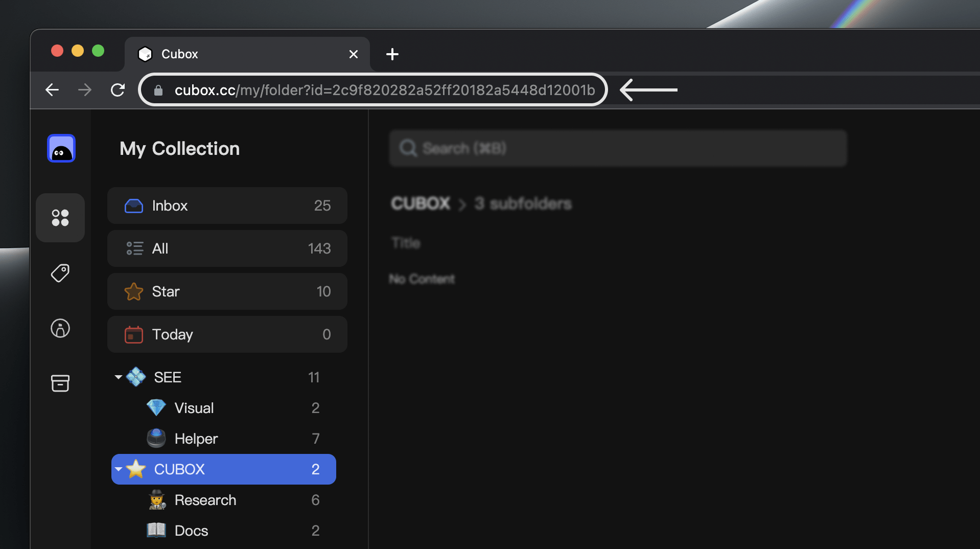Click the red calendar icon beside Today
This screenshot has width=980, height=549.
pyautogui.click(x=134, y=334)
